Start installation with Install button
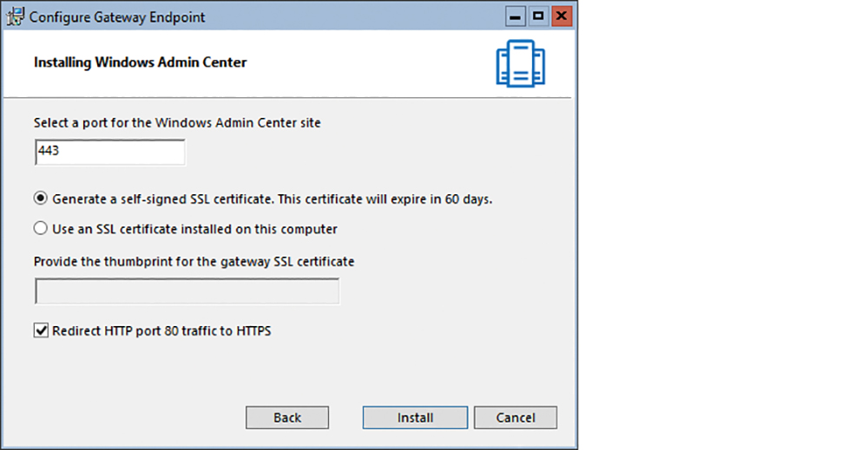This screenshot has height=450, width=868. point(415,417)
